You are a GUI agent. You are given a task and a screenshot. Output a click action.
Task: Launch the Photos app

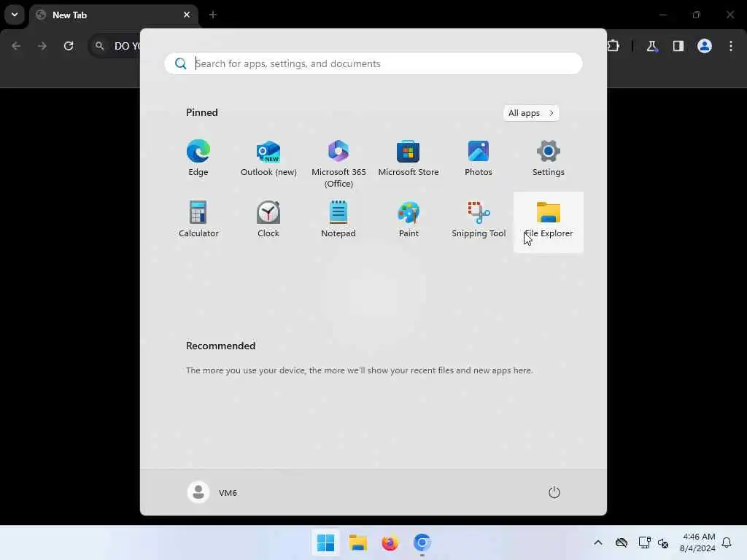click(x=479, y=158)
